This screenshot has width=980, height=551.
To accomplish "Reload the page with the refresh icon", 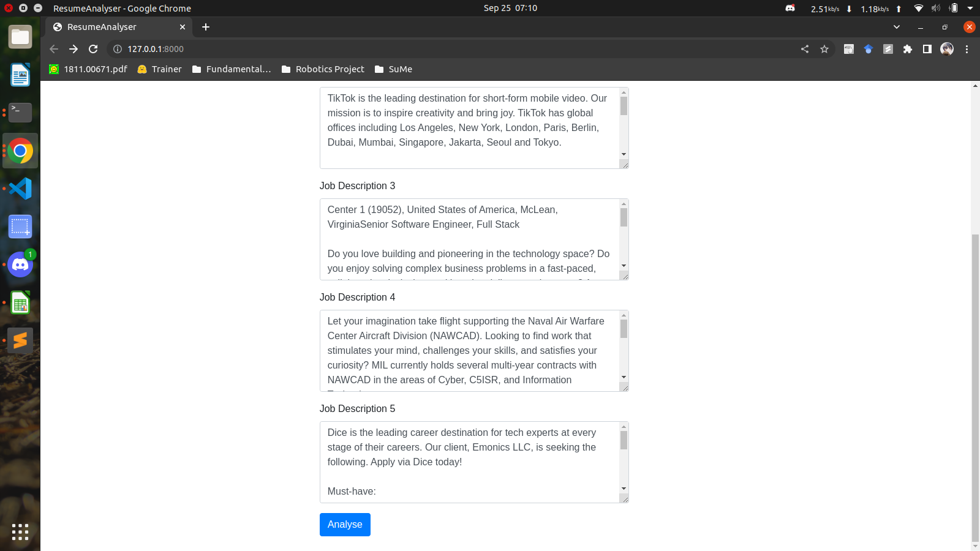I will (x=93, y=49).
